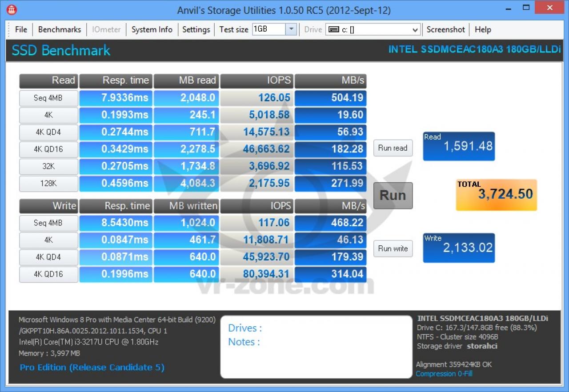Click the Storage driver storahci text
The height and width of the screenshot is (392, 569).
pos(457,346)
